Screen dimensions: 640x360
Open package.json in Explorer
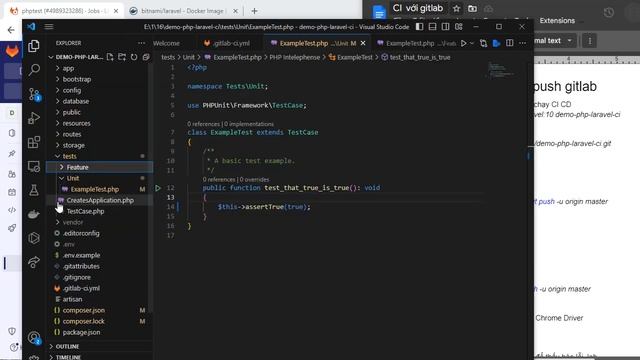point(81,332)
